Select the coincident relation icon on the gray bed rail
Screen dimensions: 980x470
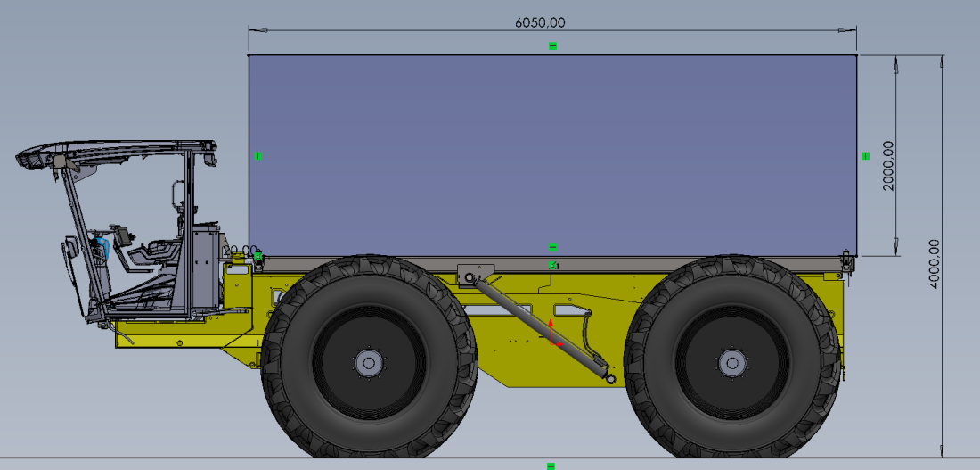(x=552, y=265)
